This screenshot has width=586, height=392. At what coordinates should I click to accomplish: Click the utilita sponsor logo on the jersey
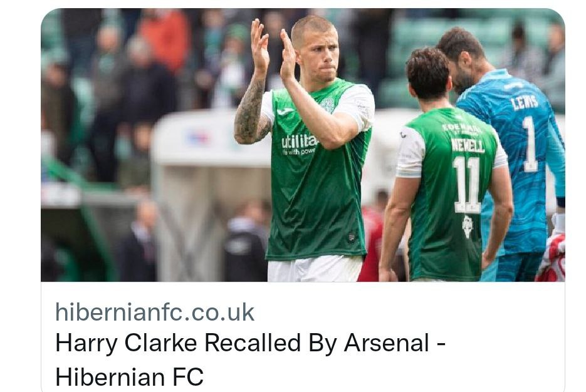point(300,145)
